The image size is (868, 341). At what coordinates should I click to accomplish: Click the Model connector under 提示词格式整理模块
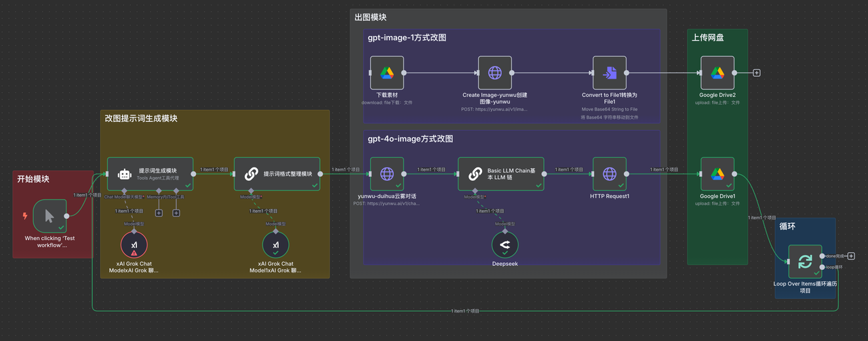[x=250, y=191]
